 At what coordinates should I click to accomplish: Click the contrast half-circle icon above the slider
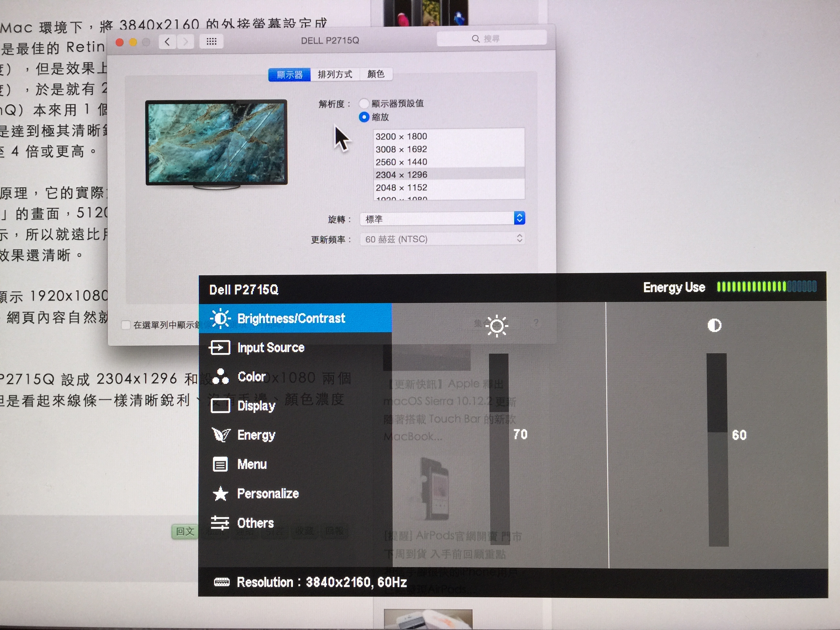coord(714,325)
